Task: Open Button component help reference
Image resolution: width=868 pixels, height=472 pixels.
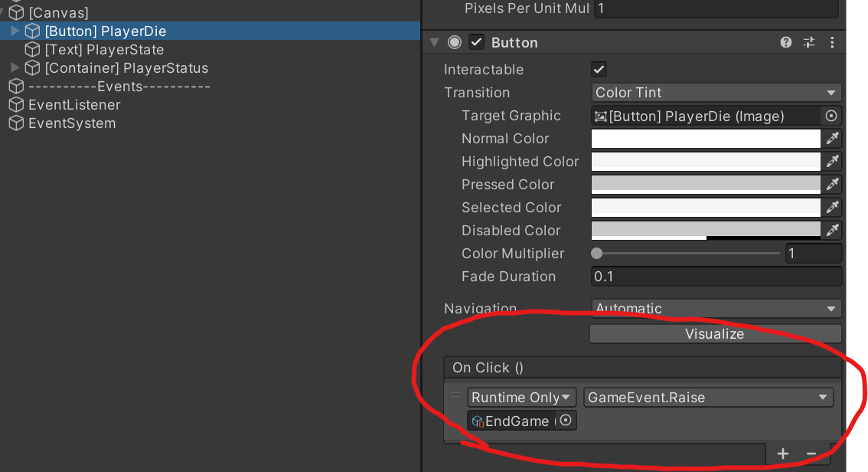Action: pos(785,43)
